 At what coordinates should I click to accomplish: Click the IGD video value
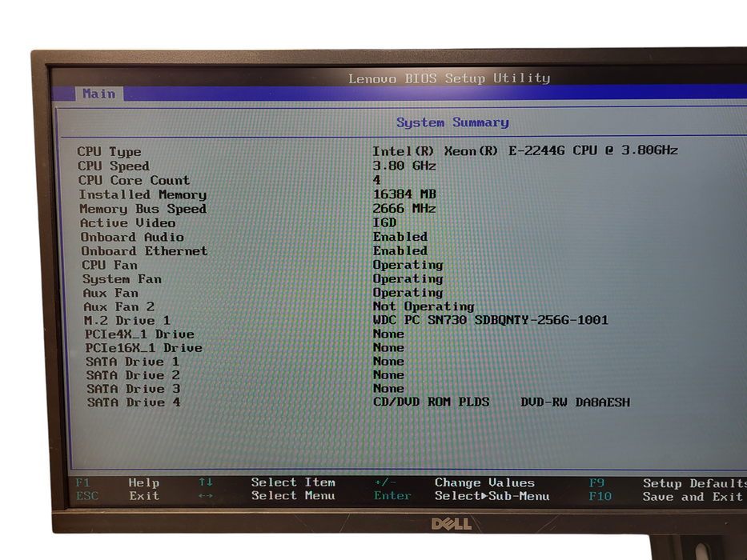coord(384,222)
